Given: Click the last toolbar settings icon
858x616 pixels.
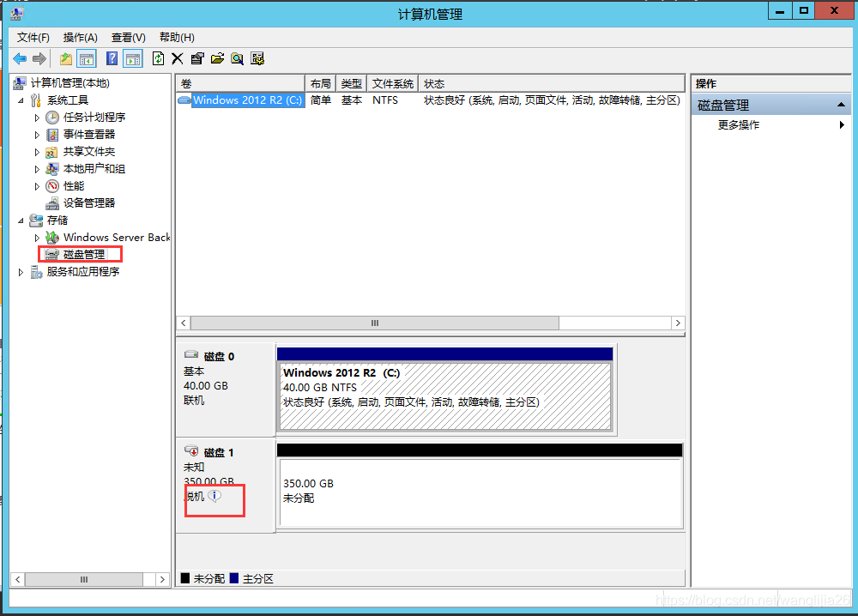Looking at the screenshot, I should click(x=257, y=58).
